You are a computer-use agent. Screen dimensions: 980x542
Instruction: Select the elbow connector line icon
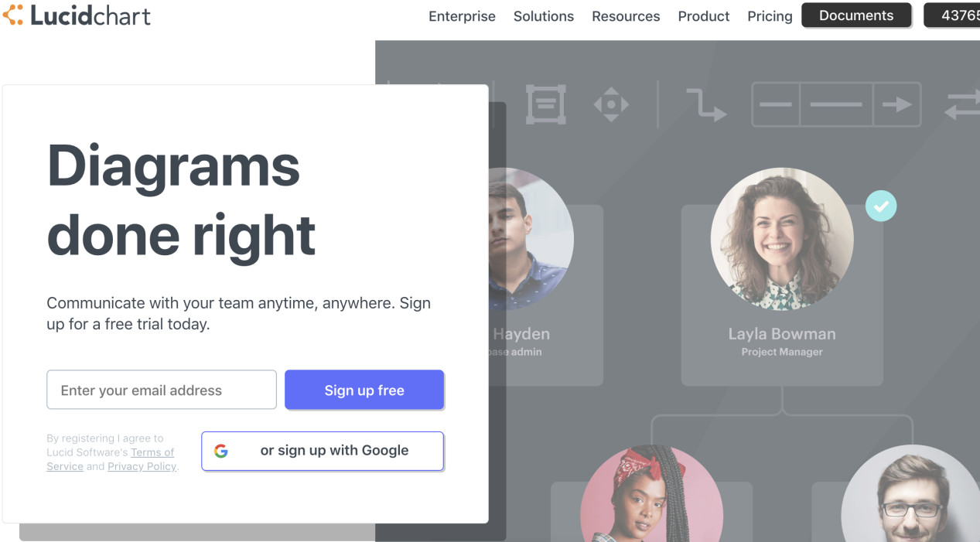(x=705, y=104)
